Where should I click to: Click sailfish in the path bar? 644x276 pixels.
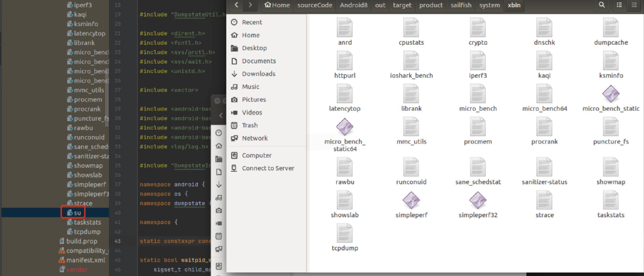[461, 5]
